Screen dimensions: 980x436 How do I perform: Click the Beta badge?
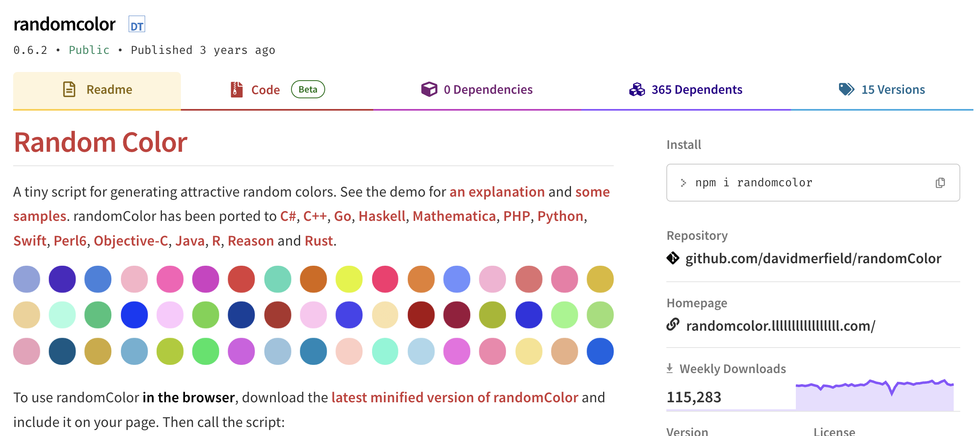[x=308, y=89]
